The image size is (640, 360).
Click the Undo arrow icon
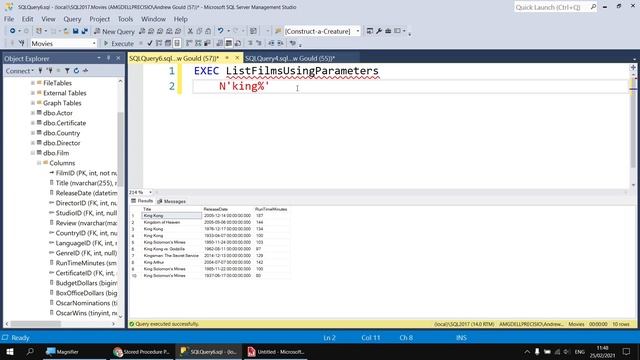click(x=220, y=31)
